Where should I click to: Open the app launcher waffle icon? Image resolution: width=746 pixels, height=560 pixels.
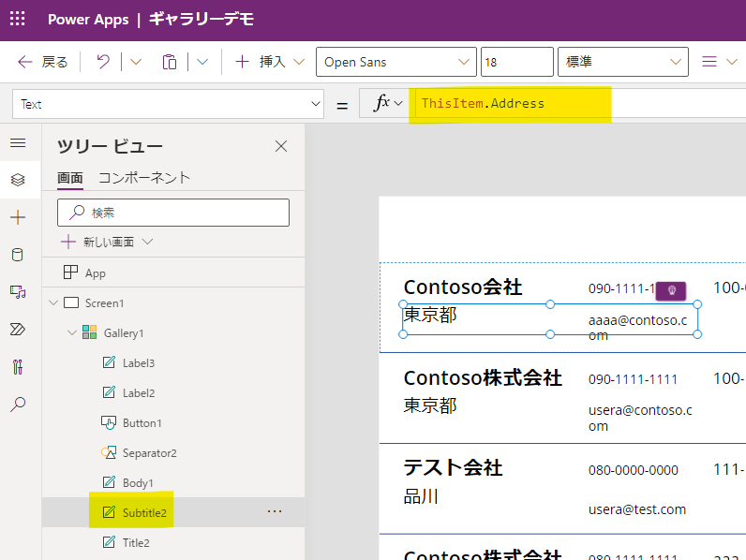tap(18, 19)
